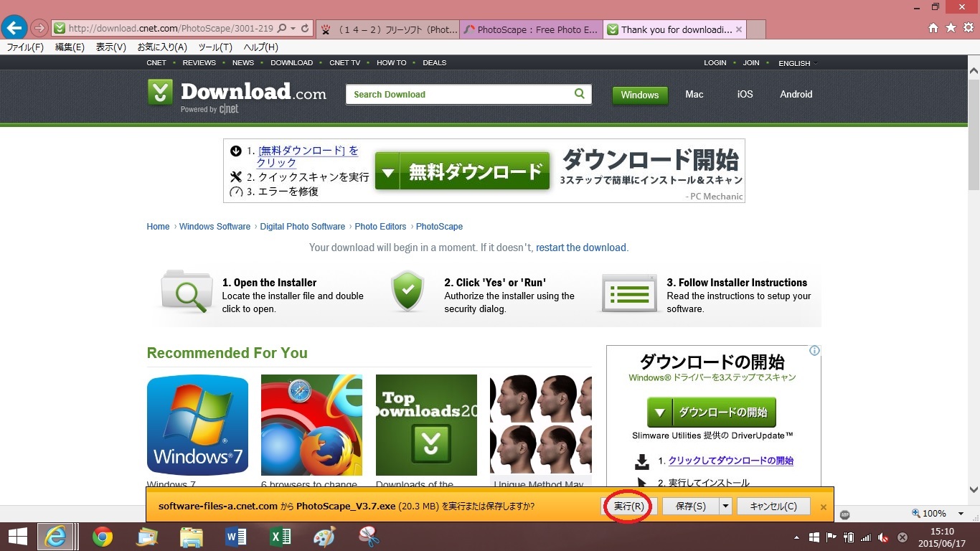Viewport: 980px width, 551px height.
Task: Go to Photo Editors breadcrumb
Action: coord(380,226)
